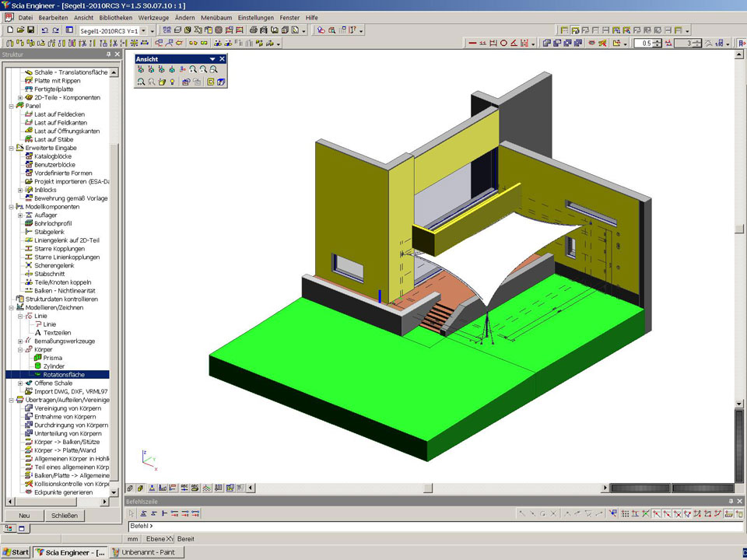
Task: Open the Bibliotheken menu
Action: [x=115, y=17]
